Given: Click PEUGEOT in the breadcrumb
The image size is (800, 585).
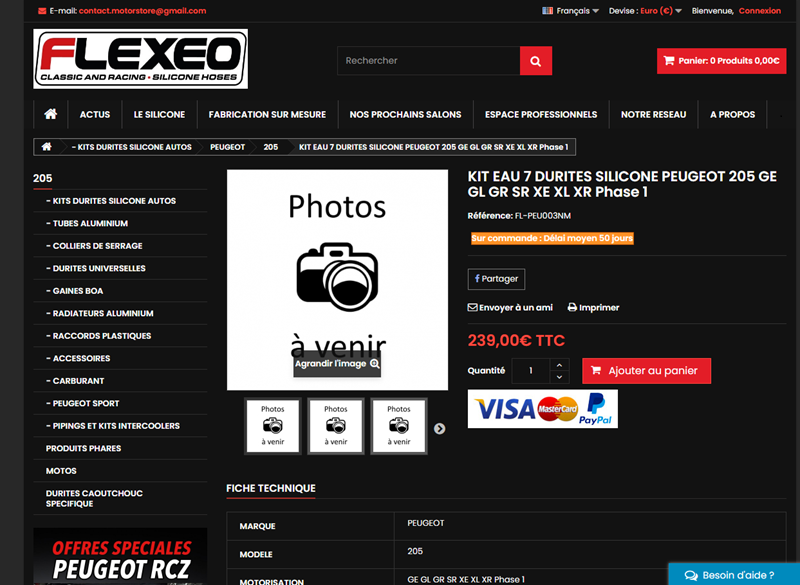Looking at the screenshot, I should tap(228, 147).
